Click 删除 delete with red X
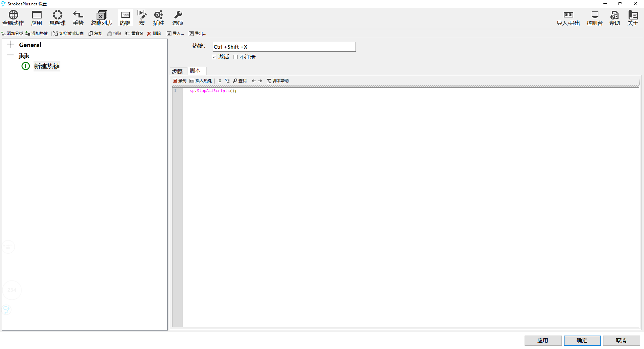 click(x=154, y=34)
